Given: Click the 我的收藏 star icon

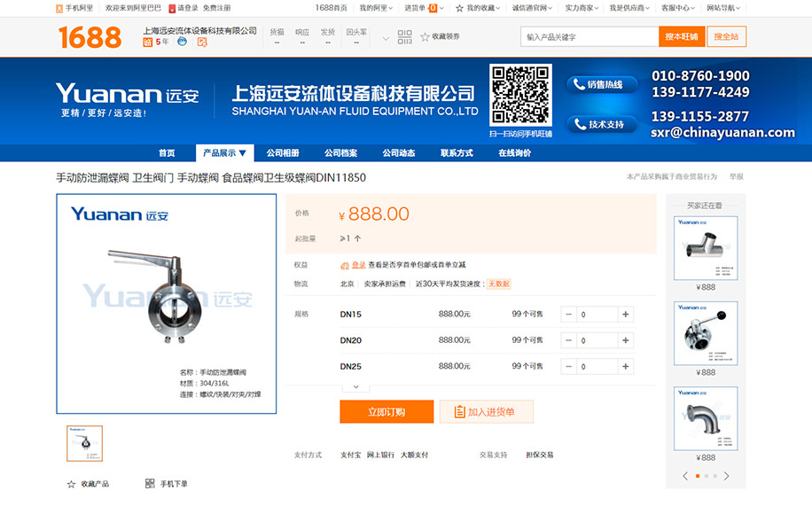Looking at the screenshot, I should click(459, 8).
